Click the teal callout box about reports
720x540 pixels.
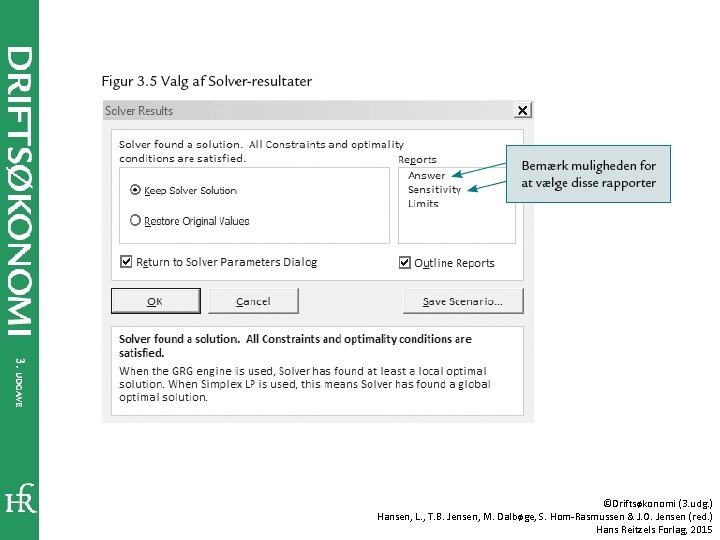(588, 174)
